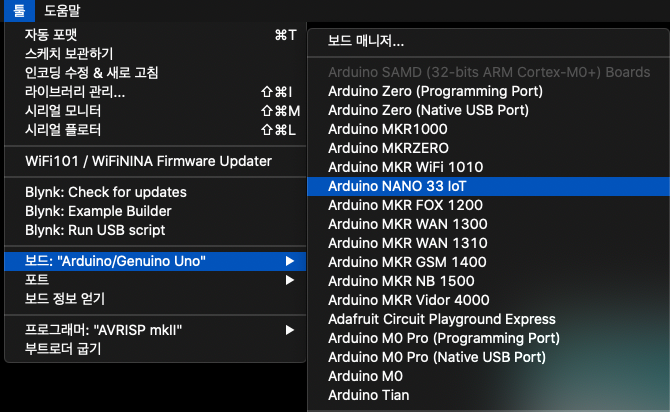Choose Arduino MKR1000 board
Screen dimensions: 670x412
[488, 129]
